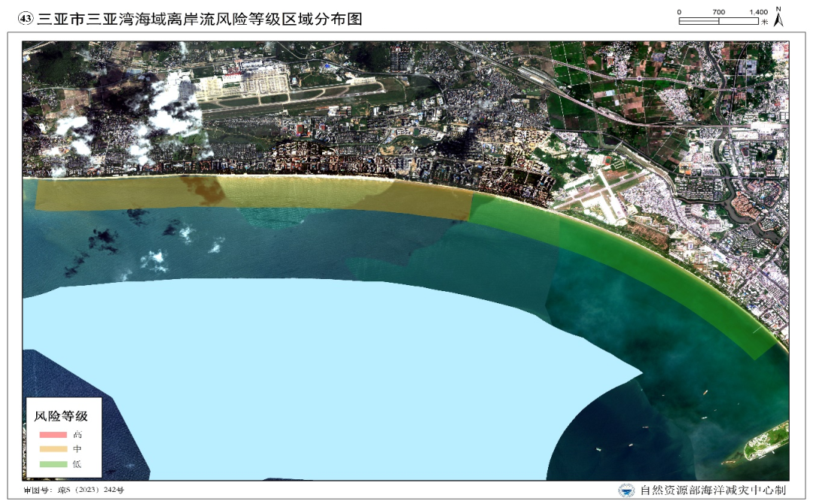Click the black and white scale bar
Image resolution: width=813 pixels, height=504 pixels.
719,21
